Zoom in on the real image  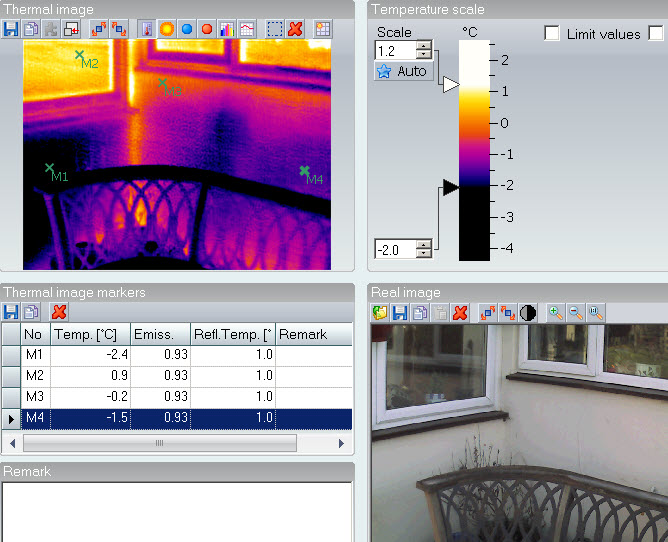[555, 313]
